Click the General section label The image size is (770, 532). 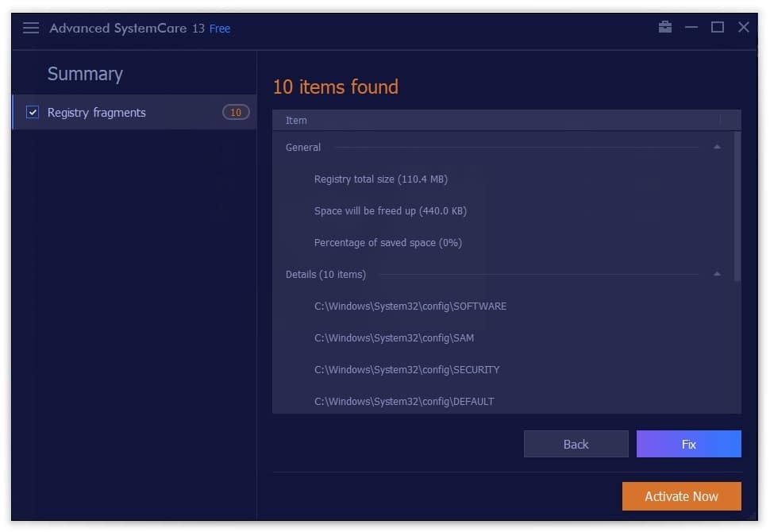(x=303, y=148)
